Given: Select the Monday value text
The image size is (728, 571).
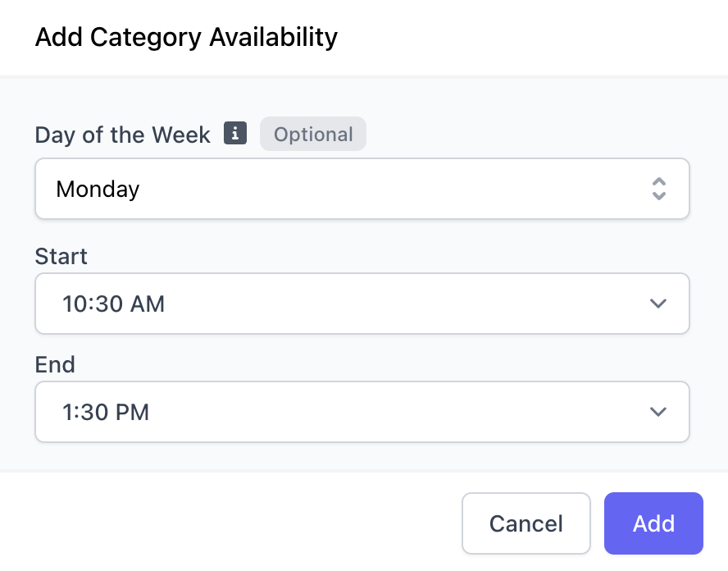Looking at the screenshot, I should pos(98,189).
